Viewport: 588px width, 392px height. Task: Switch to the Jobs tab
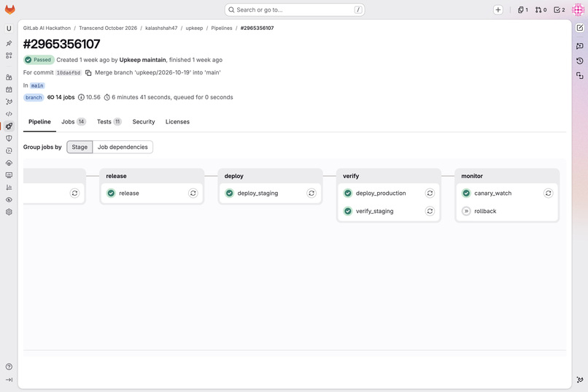(74, 122)
